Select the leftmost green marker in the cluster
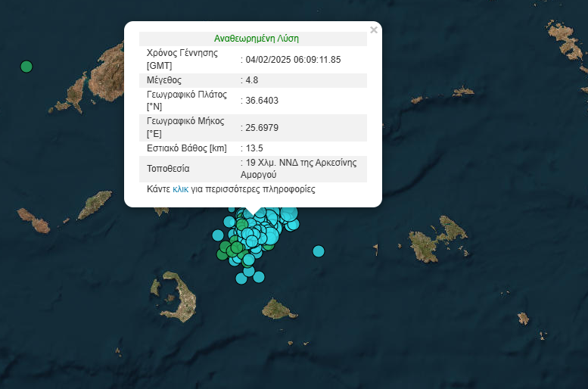This screenshot has width=588, height=389. click(222, 254)
